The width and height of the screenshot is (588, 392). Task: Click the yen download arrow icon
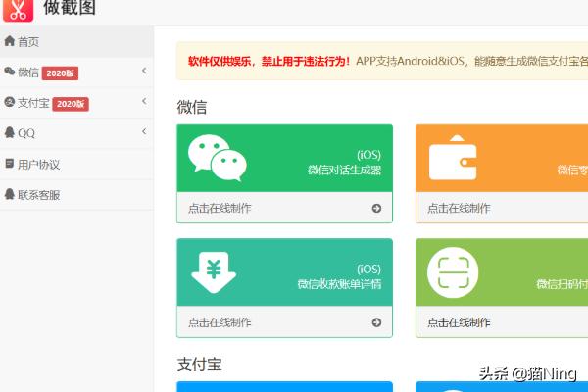[x=214, y=272]
